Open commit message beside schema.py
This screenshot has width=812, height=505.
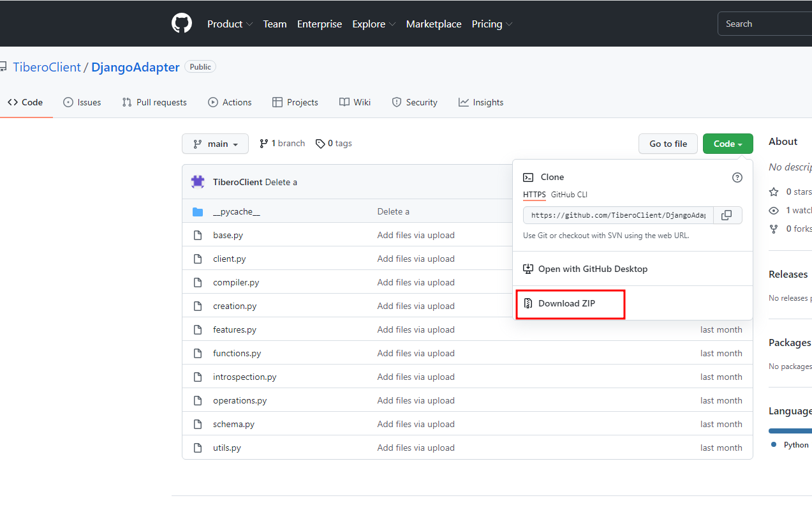[416, 425]
